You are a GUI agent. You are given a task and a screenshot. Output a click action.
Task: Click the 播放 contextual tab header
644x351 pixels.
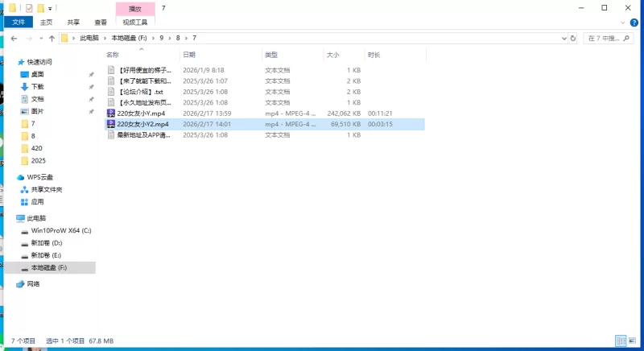coord(135,9)
